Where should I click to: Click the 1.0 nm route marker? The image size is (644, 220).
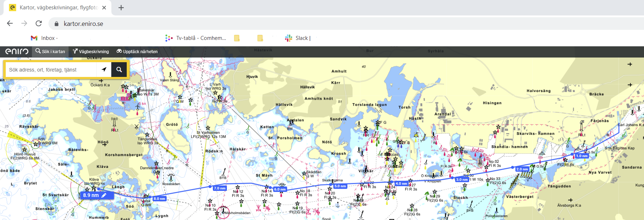pyautogui.click(x=582, y=156)
